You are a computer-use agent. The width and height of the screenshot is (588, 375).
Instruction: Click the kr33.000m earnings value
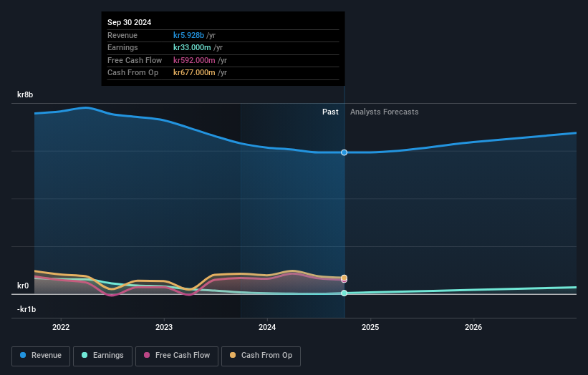[192, 47]
